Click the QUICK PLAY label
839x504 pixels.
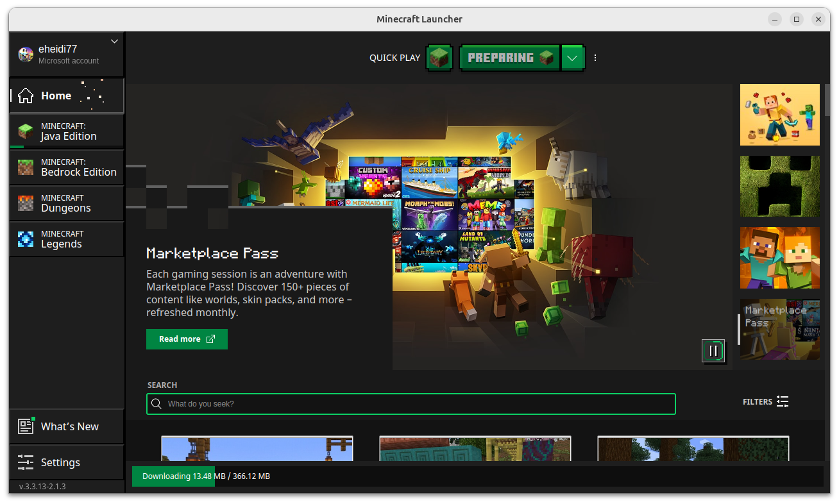395,58
